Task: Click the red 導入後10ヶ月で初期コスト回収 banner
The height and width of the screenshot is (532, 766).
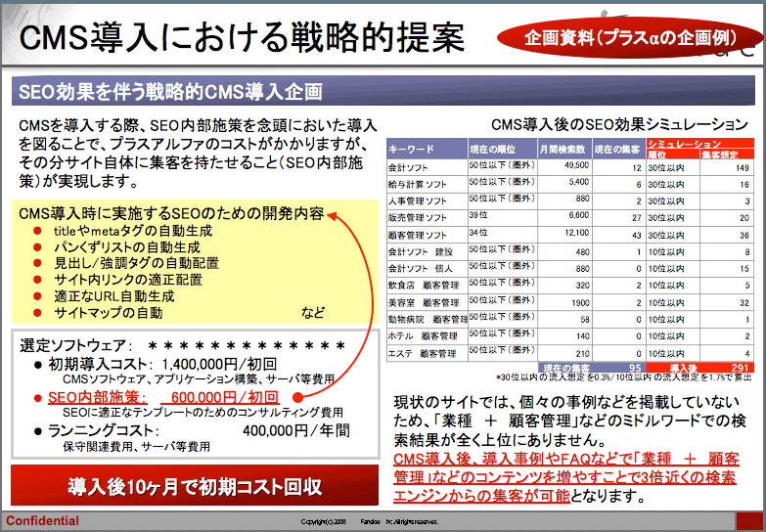Action: click(195, 486)
